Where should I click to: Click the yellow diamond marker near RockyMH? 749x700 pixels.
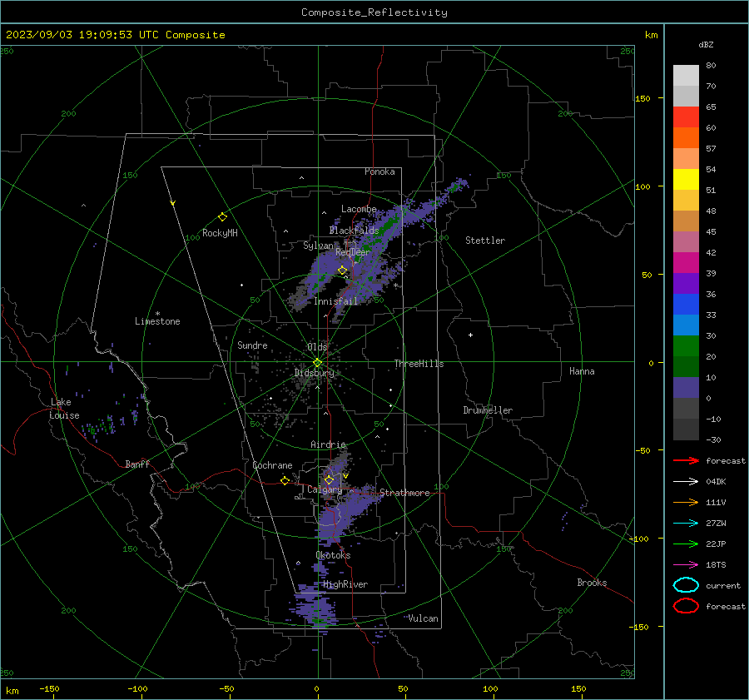click(222, 217)
